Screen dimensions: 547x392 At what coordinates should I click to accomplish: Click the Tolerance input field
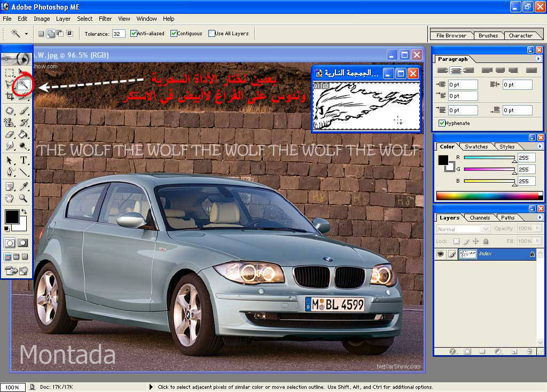(x=119, y=34)
